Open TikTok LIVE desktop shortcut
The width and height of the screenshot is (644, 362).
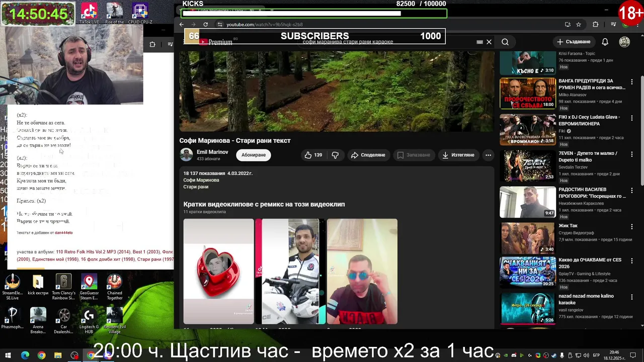(x=89, y=14)
